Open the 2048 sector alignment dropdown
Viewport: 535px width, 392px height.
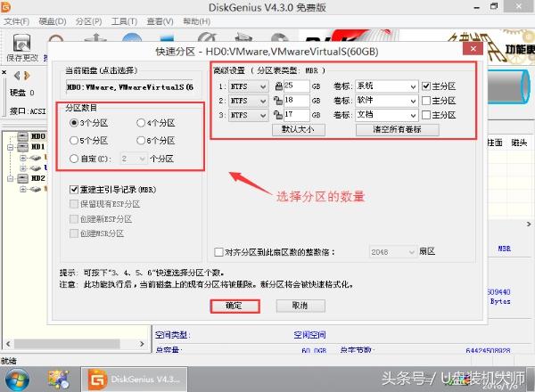pyautogui.click(x=392, y=252)
